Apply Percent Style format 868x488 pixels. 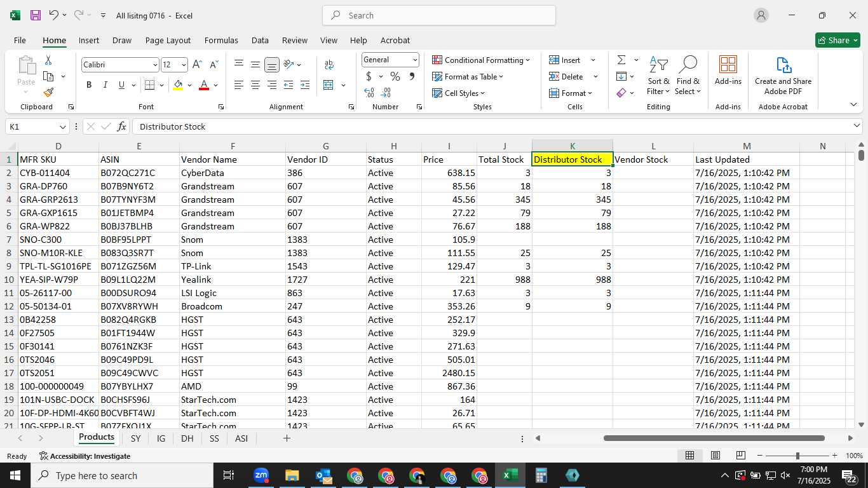click(395, 76)
